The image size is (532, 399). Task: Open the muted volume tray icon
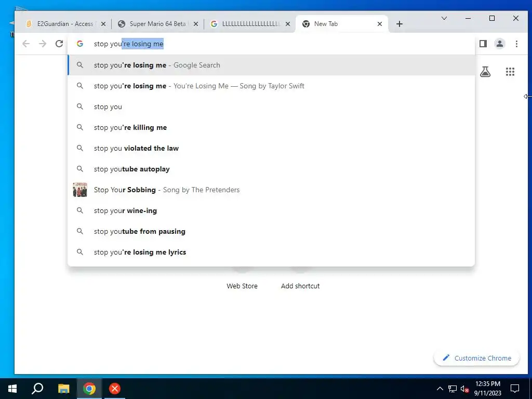click(464, 389)
